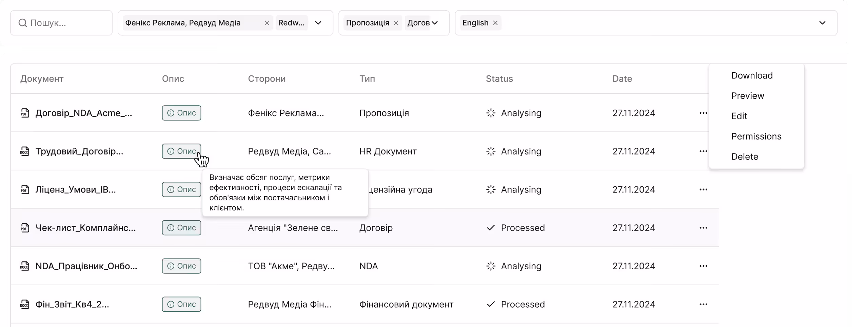Click the info icon inside the first Опис badge
This screenshot has height=327, width=868.
pyautogui.click(x=171, y=113)
